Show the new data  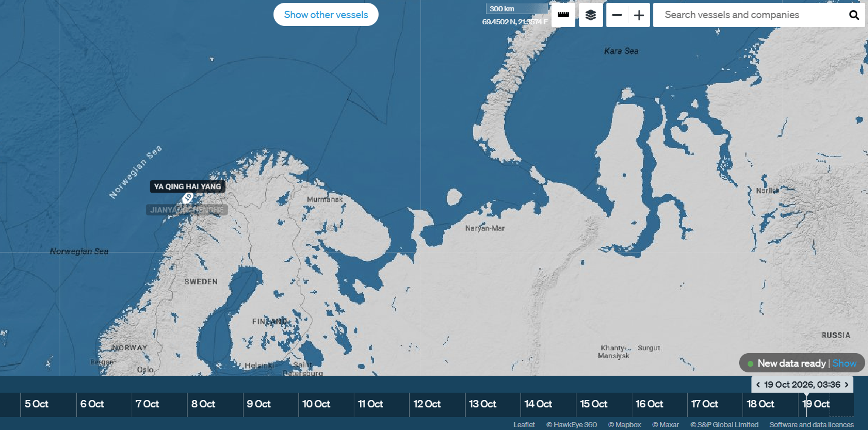tap(844, 363)
